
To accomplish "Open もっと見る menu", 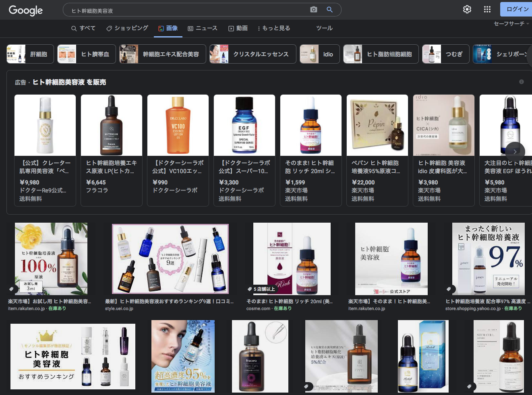I will click(274, 28).
